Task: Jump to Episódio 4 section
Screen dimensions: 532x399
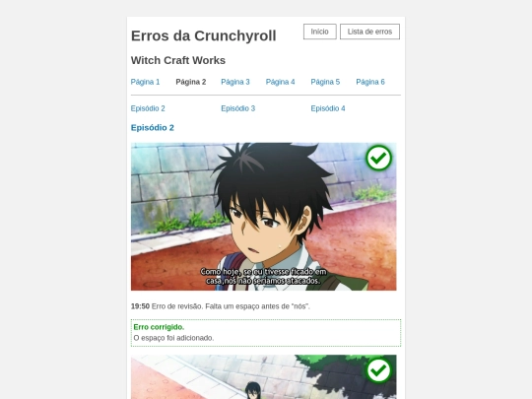Action: pyautogui.click(x=328, y=108)
